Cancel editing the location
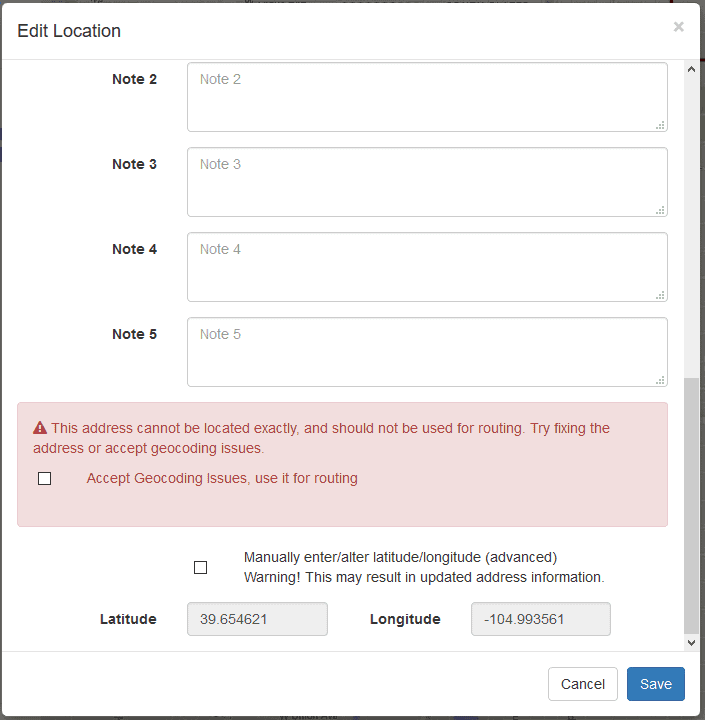The width and height of the screenshot is (705, 720). pos(582,684)
